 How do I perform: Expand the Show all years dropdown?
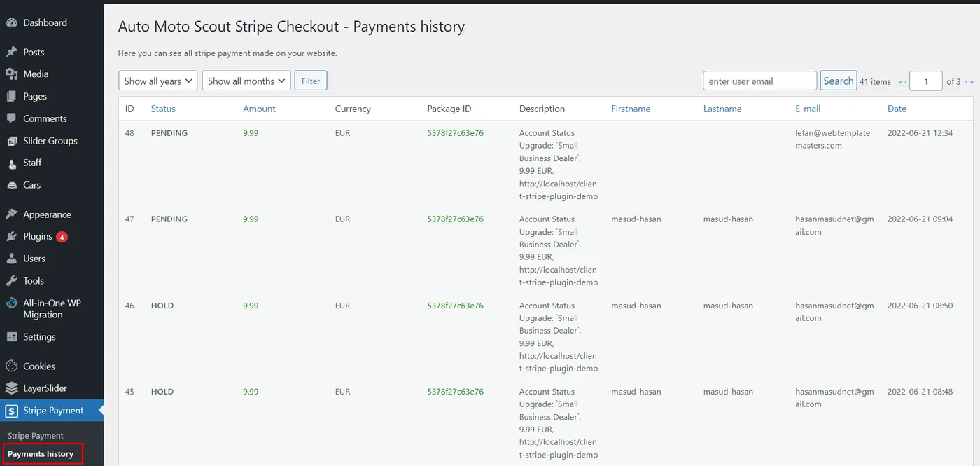point(158,81)
